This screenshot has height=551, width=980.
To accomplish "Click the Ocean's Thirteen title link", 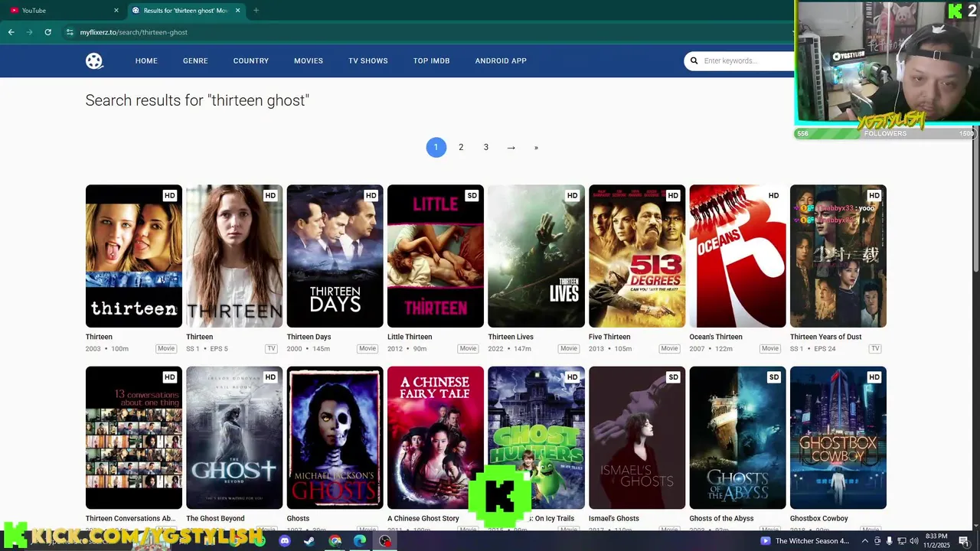I will click(716, 337).
